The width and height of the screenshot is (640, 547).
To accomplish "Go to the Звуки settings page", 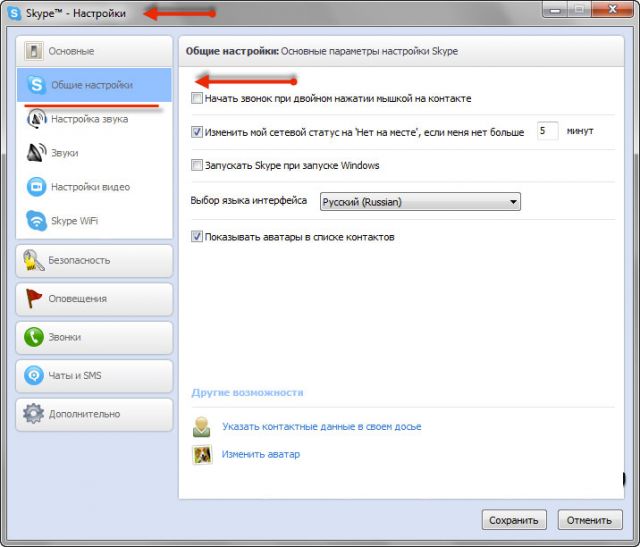I will [94, 153].
